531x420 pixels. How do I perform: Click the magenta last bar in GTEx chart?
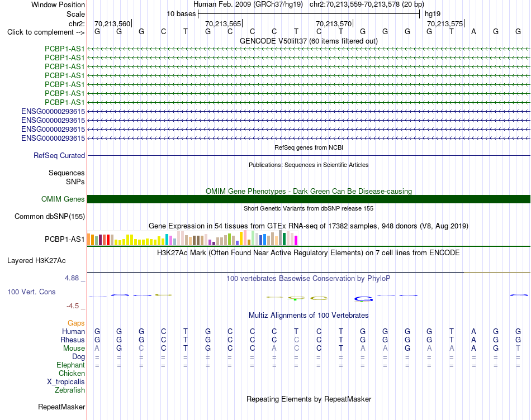[x=296, y=240]
